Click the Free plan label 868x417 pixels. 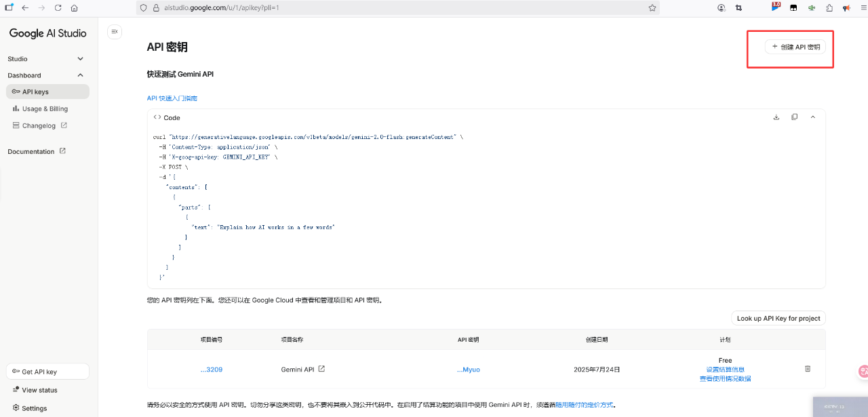pyautogui.click(x=726, y=360)
